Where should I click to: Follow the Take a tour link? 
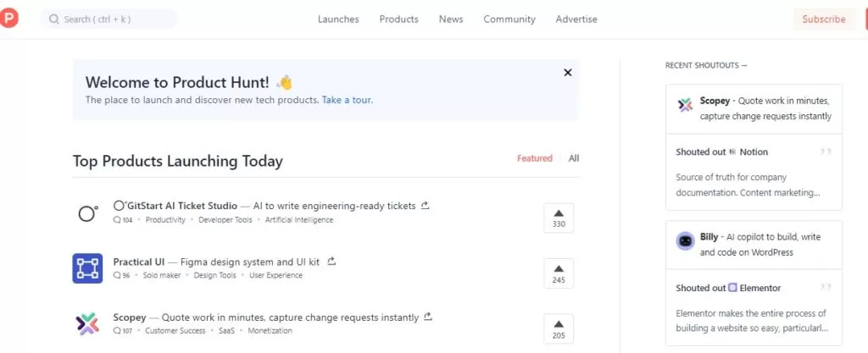click(347, 101)
